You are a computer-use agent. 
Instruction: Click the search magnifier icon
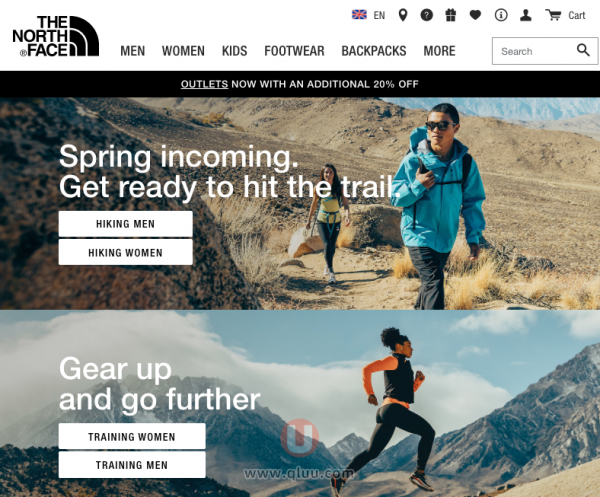pos(583,50)
